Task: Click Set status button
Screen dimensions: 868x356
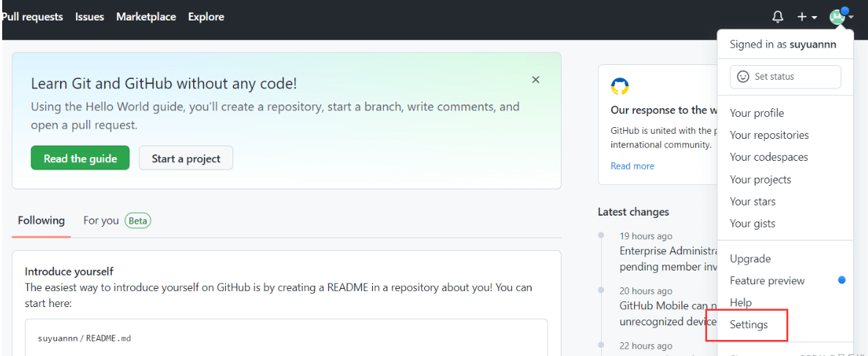Action: click(x=785, y=77)
